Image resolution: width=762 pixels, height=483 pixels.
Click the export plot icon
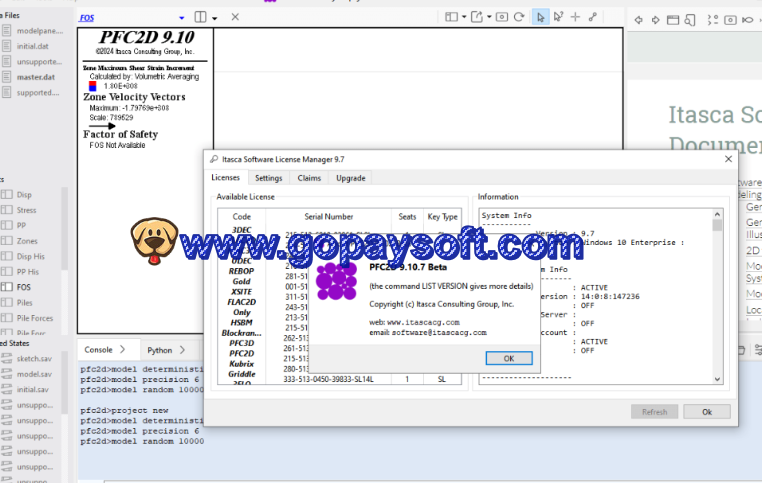pyautogui.click(x=477, y=17)
